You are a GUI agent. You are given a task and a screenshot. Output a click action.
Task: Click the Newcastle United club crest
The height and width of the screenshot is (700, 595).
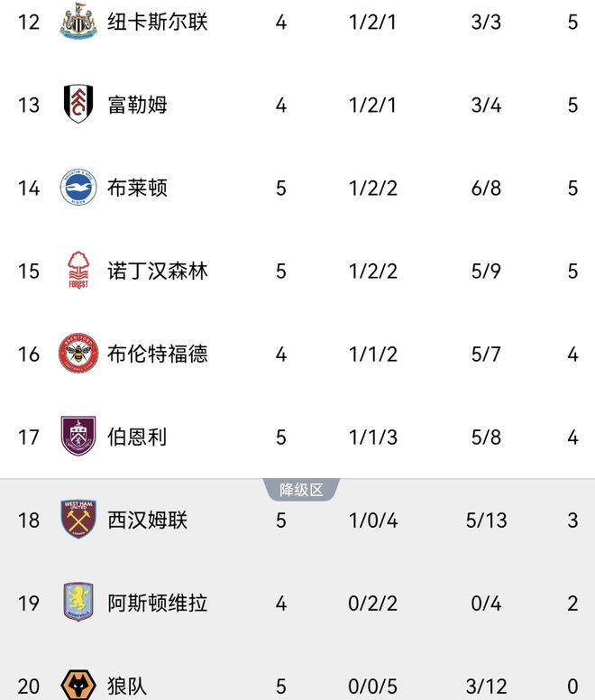tap(78, 22)
